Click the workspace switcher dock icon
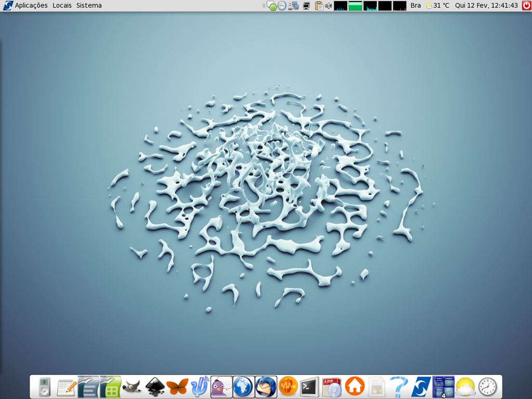This screenshot has width=532, height=399. (444, 387)
